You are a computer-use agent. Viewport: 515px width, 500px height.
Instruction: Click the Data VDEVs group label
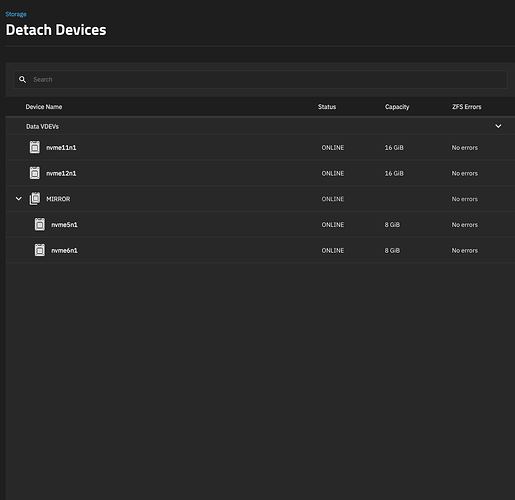(x=42, y=126)
